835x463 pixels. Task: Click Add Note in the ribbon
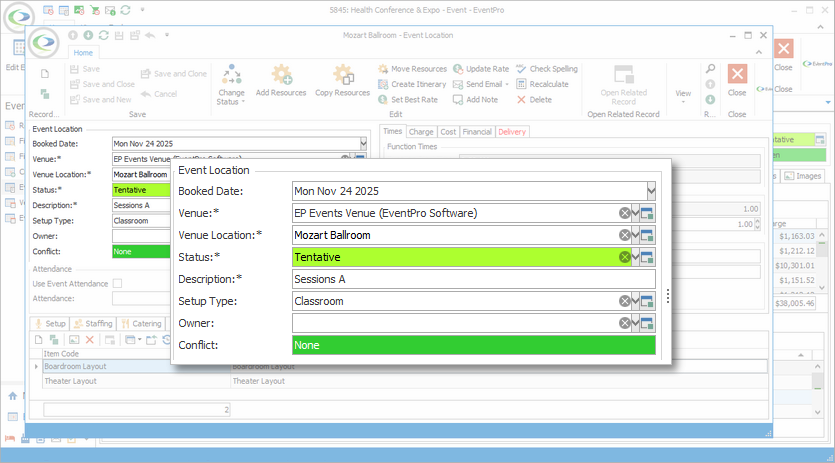(476, 100)
